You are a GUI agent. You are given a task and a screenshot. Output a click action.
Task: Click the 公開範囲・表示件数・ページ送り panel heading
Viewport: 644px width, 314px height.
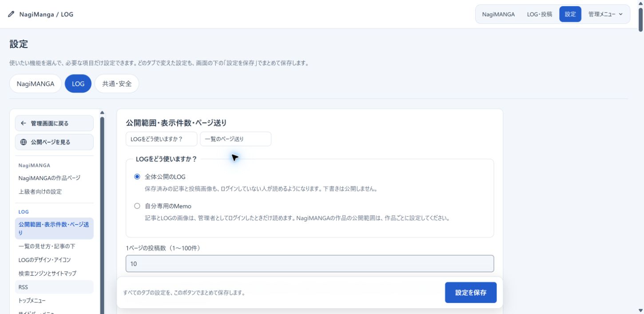pos(176,123)
